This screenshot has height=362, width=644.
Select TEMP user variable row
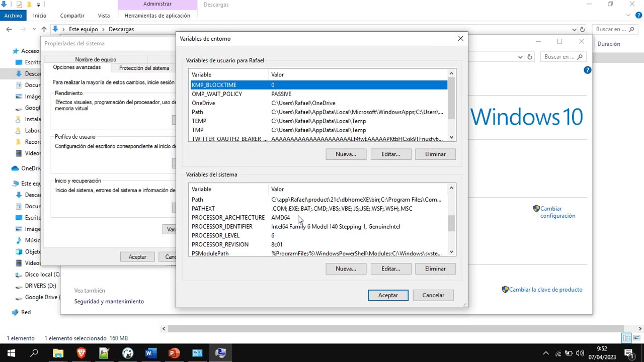tap(318, 121)
